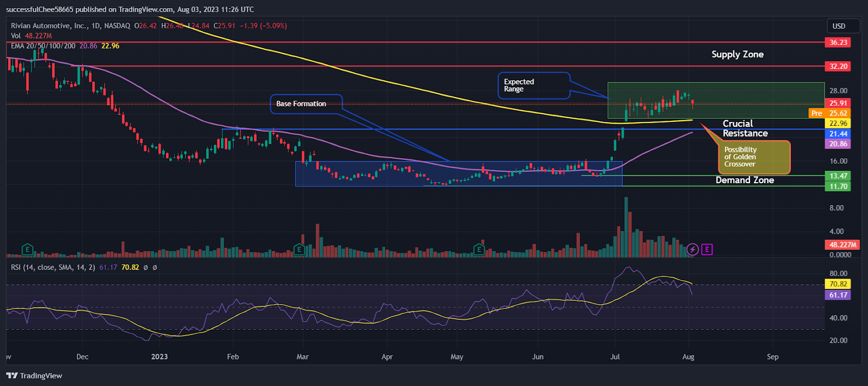Click the Jun label on time axis

[x=538, y=357]
